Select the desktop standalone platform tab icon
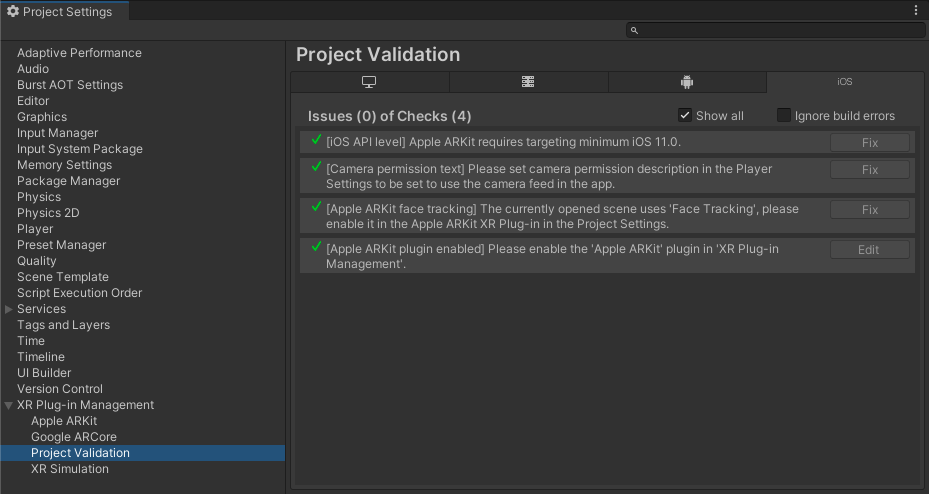Screen dimensions: 929x494 [369, 82]
